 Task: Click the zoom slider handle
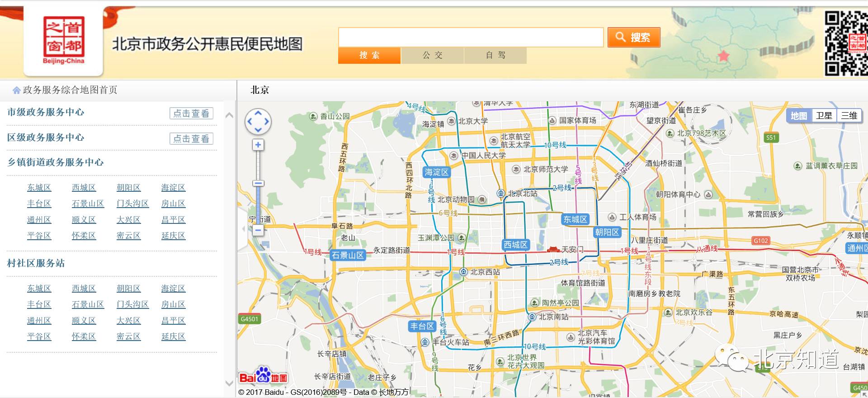pyautogui.click(x=258, y=183)
